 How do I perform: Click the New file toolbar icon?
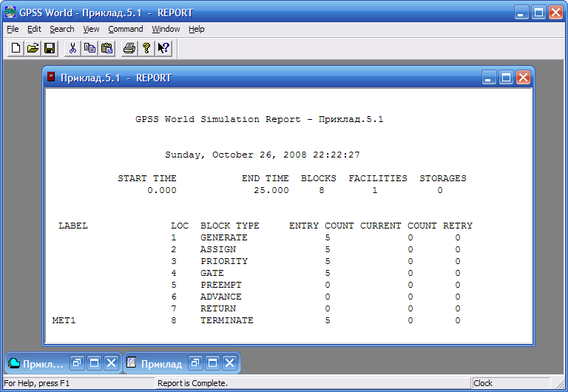[x=16, y=48]
